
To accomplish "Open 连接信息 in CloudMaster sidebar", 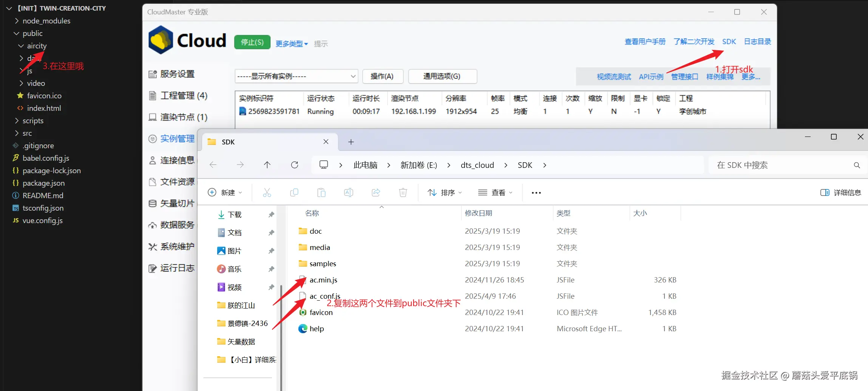I will [172, 160].
